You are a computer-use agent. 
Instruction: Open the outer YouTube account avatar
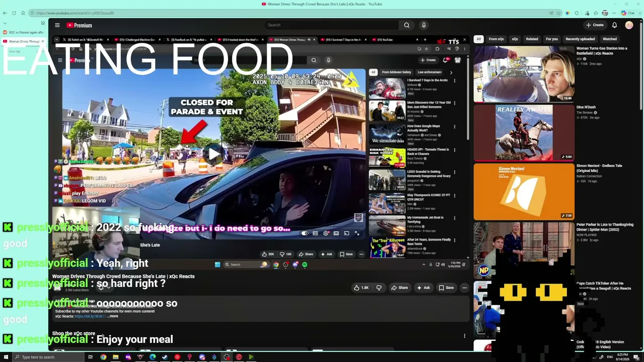pos(629,25)
